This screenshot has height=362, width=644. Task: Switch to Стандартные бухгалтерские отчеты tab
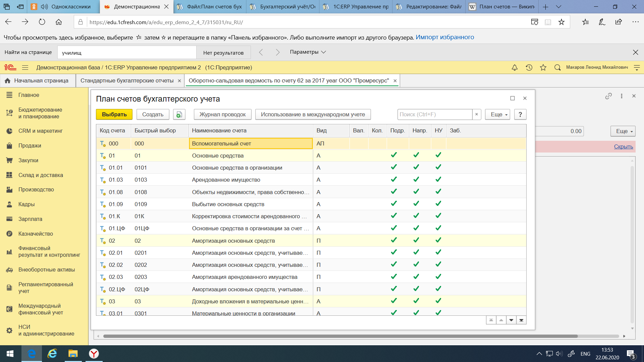pos(127,80)
